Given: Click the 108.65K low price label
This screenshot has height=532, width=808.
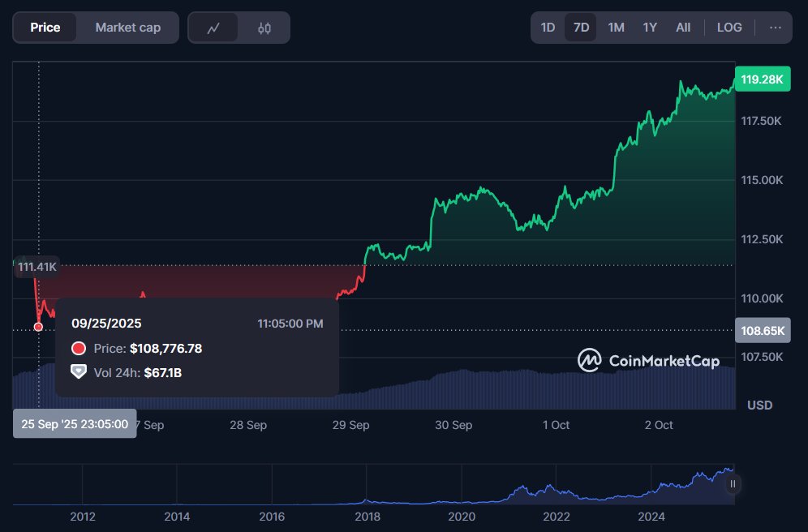Looking at the screenshot, I should point(762,331).
